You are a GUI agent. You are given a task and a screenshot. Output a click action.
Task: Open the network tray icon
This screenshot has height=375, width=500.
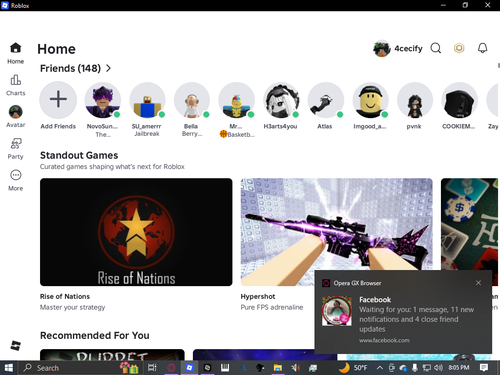[x=426, y=368]
